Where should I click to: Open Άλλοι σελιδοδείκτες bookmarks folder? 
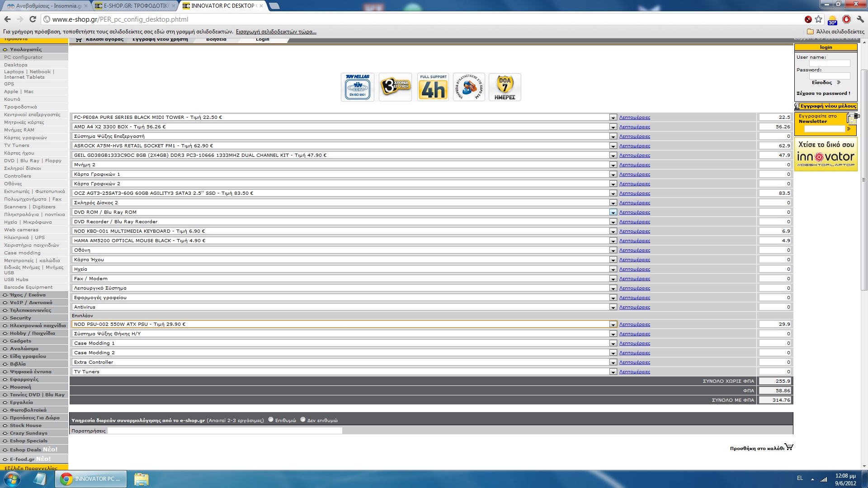(836, 32)
